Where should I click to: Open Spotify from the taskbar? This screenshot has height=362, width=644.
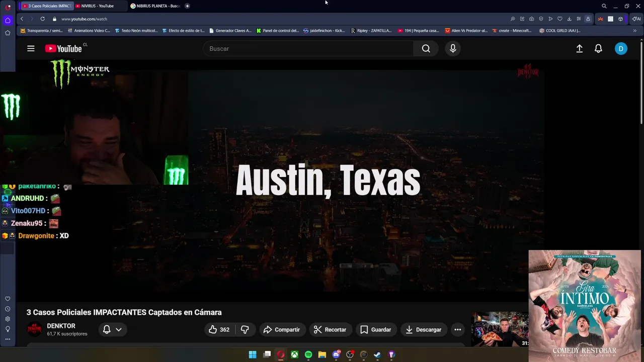click(x=308, y=354)
